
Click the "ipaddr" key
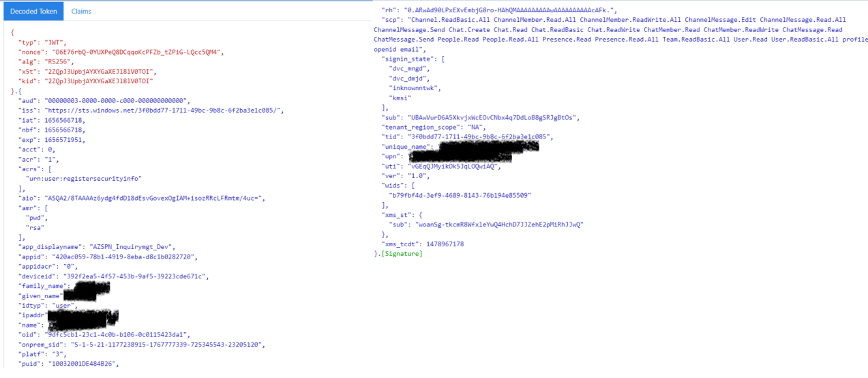click(33, 315)
